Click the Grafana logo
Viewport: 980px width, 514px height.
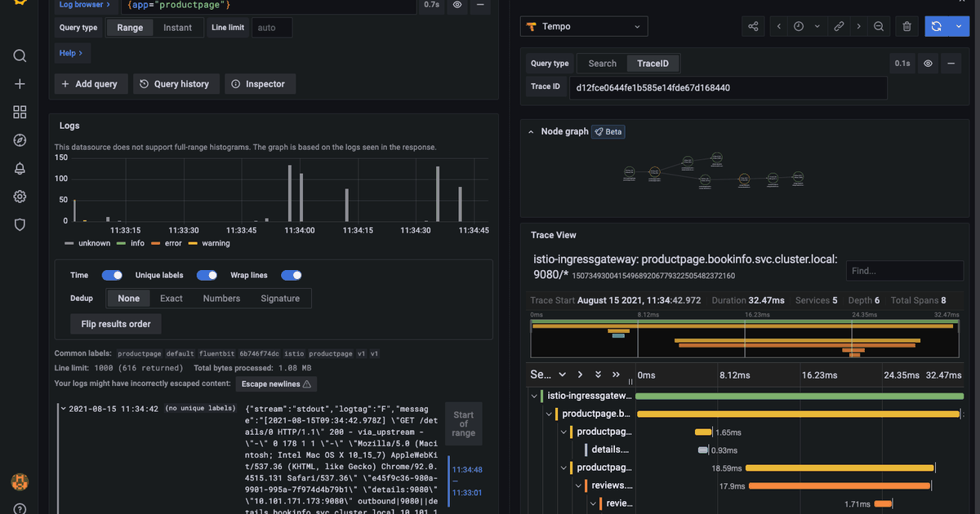(20, 2)
